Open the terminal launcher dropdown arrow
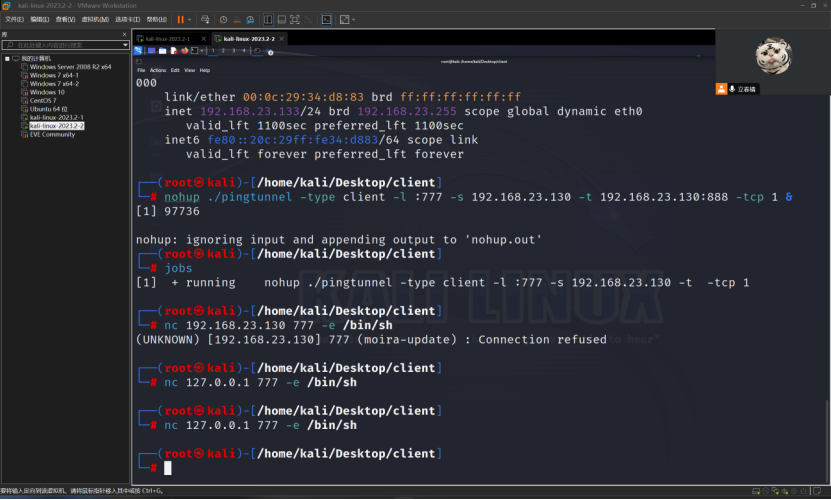This screenshot has width=831, height=500. tap(201, 51)
